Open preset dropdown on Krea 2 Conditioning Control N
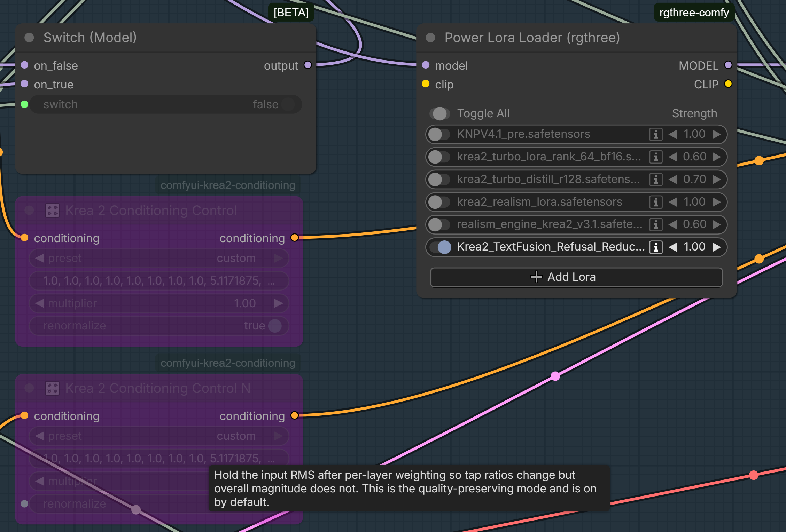This screenshot has height=532, width=786. (x=159, y=436)
